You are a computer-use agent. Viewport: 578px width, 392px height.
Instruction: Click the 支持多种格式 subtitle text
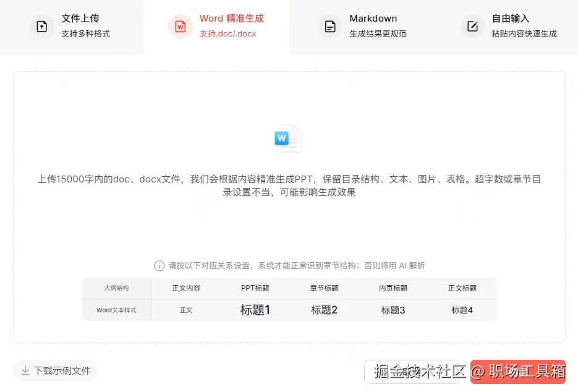pyautogui.click(x=85, y=33)
